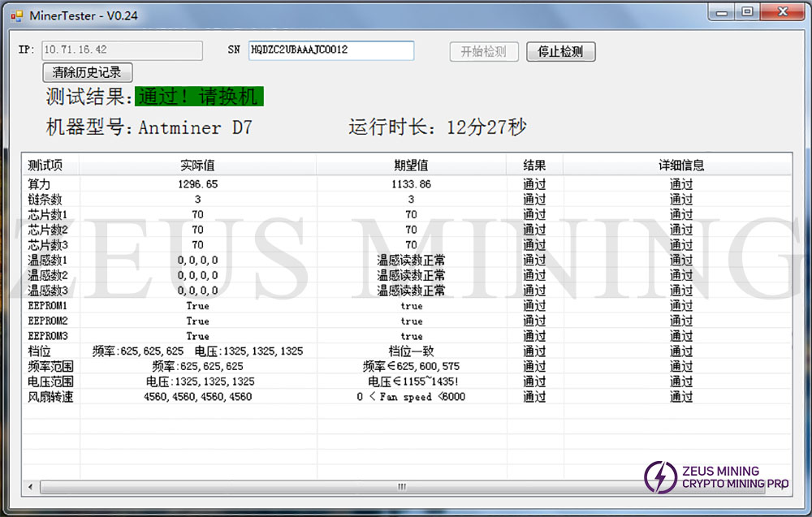
Task: Click the IP address field
Action: tap(122, 50)
